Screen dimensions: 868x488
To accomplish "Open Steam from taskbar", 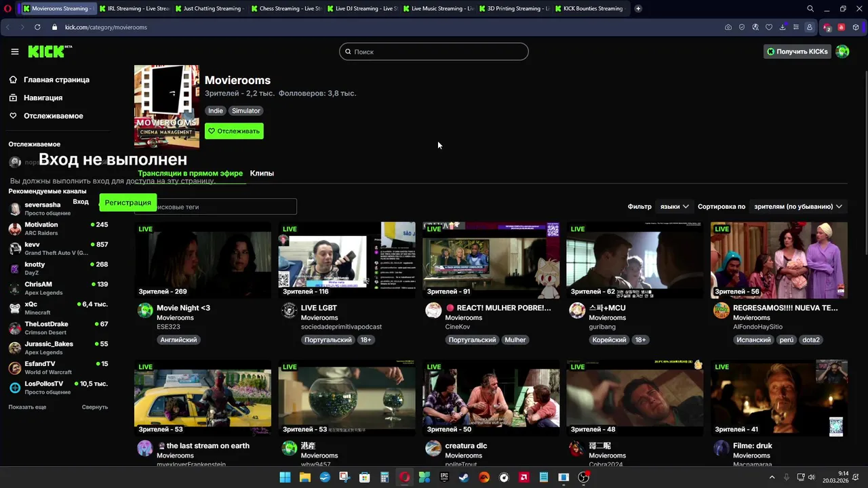I will click(464, 477).
